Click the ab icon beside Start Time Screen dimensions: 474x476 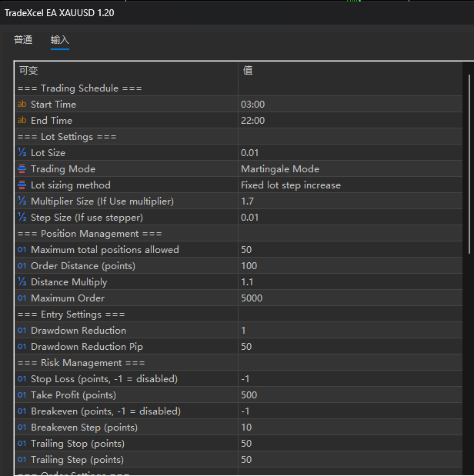tap(22, 105)
